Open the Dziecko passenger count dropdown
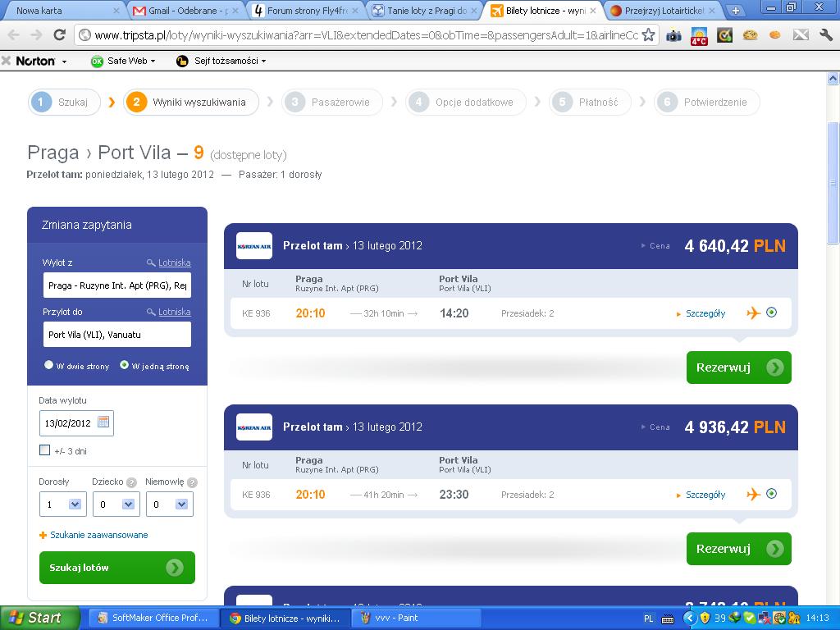The width and height of the screenshot is (840, 630). pyautogui.click(x=116, y=504)
